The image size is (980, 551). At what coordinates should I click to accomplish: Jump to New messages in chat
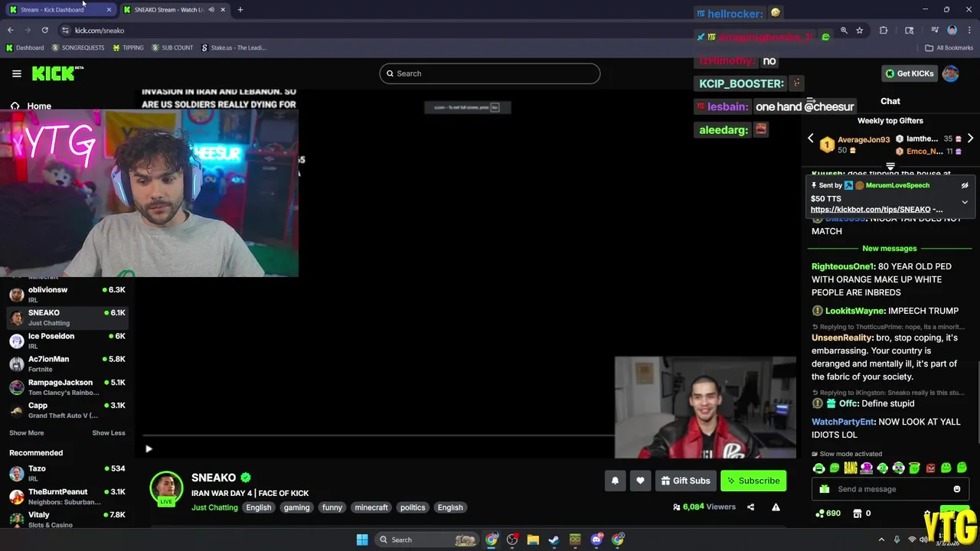(890, 248)
